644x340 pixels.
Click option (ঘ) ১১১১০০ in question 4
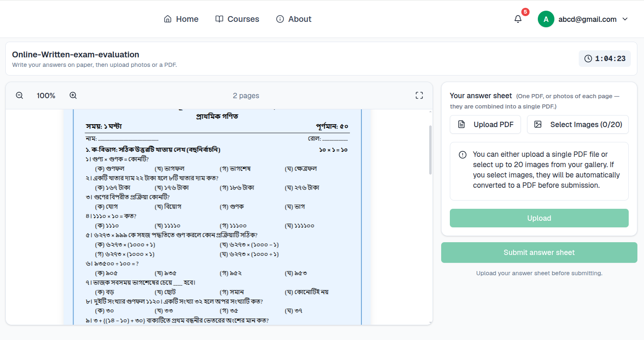click(x=299, y=226)
